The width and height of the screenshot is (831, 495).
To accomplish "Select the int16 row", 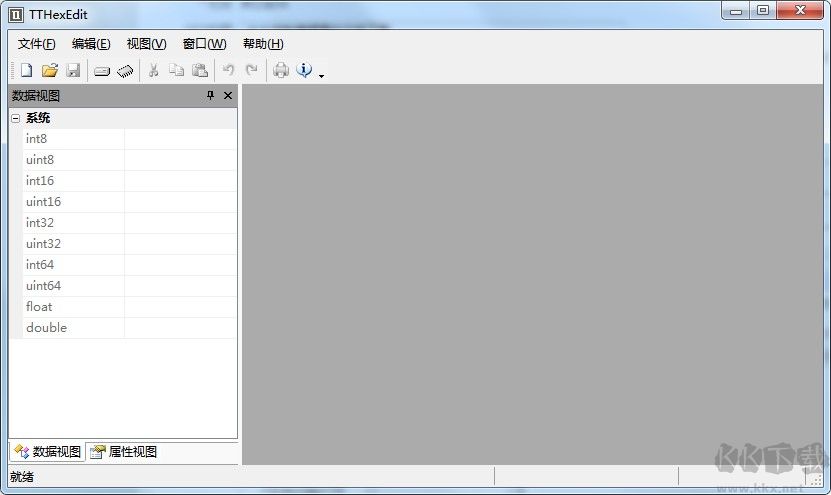I will (130, 181).
